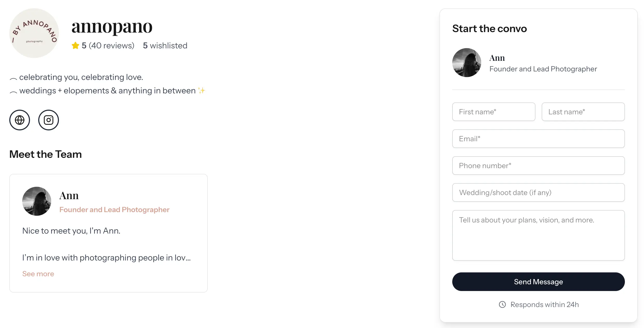Click the 5 wishlisted count
Screen dimensions: 644x328
(x=165, y=46)
